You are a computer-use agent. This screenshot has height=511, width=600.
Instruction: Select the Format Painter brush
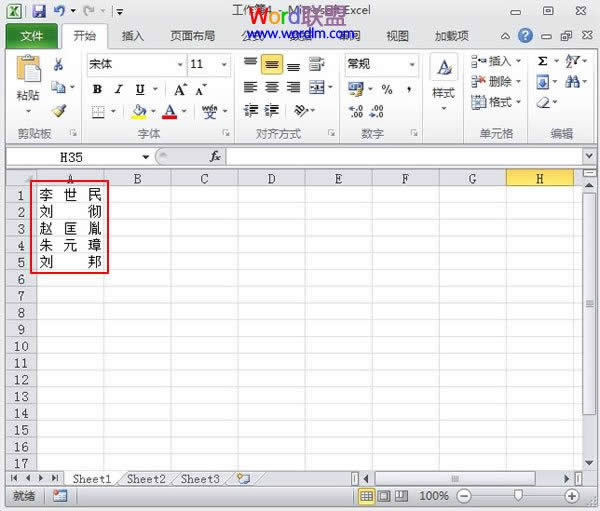coord(59,111)
